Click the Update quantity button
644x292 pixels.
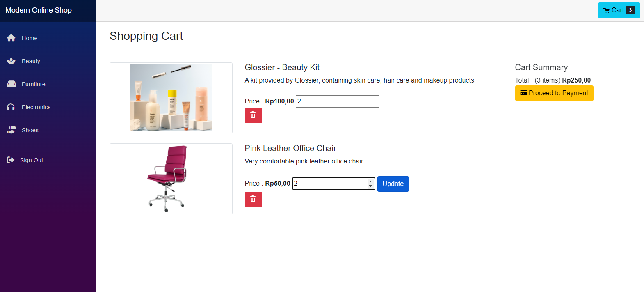(393, 184)
